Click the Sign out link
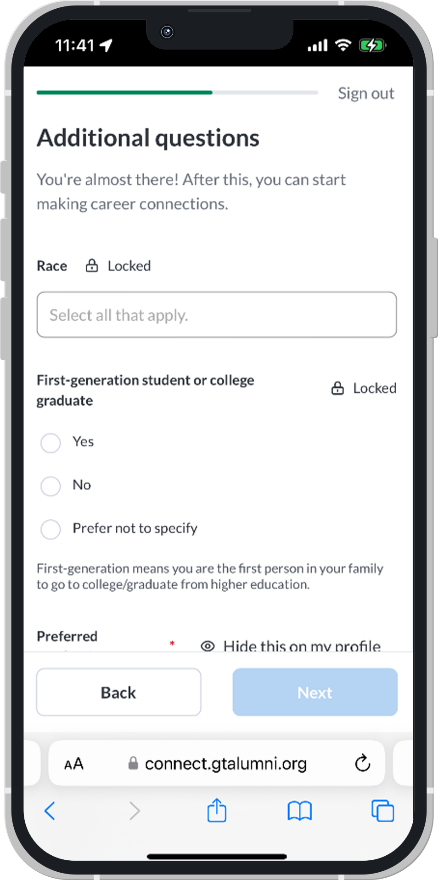Screen dimensions: 440x880 (366, 93)
